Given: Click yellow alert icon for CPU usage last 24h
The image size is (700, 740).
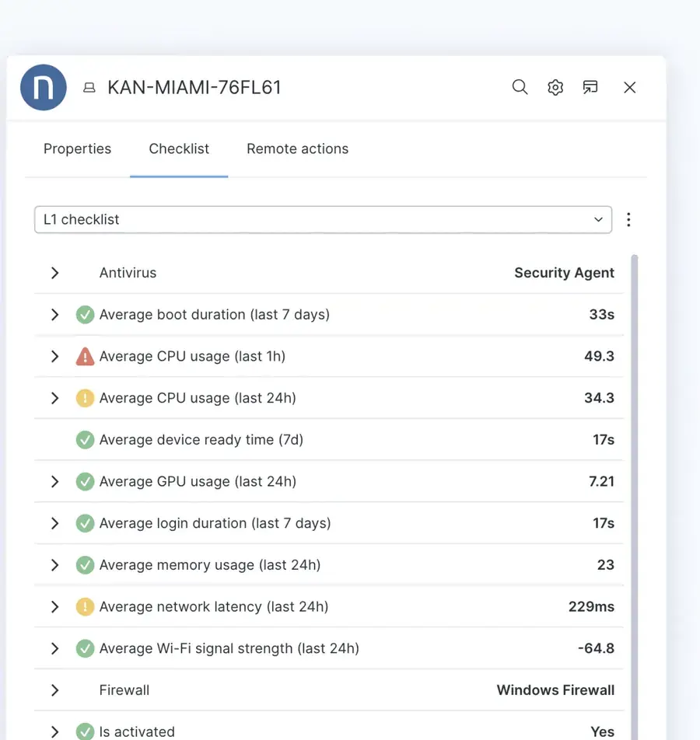Looking at the screenshot, I should 85,398.
